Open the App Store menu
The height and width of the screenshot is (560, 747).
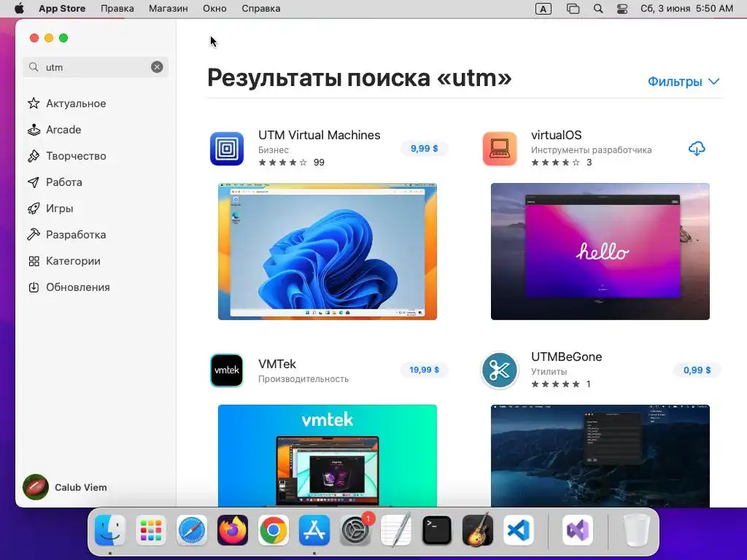tap(62, 9)
